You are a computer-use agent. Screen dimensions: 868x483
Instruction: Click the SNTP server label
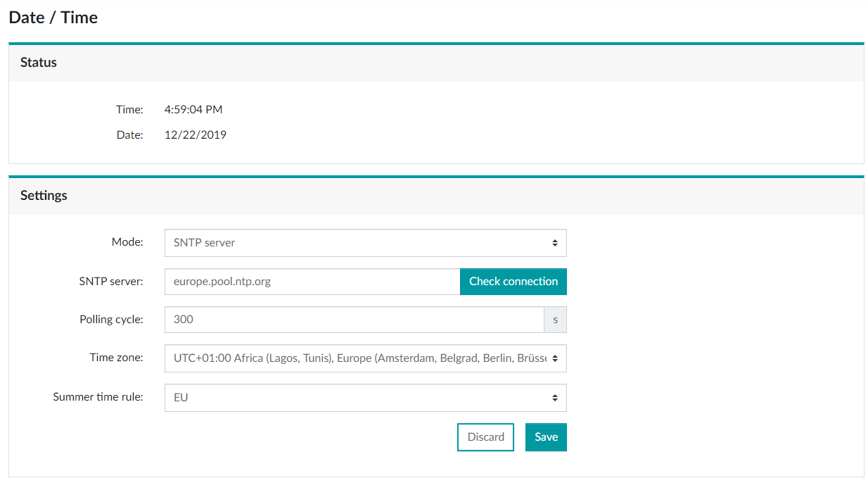click(110, 280)
